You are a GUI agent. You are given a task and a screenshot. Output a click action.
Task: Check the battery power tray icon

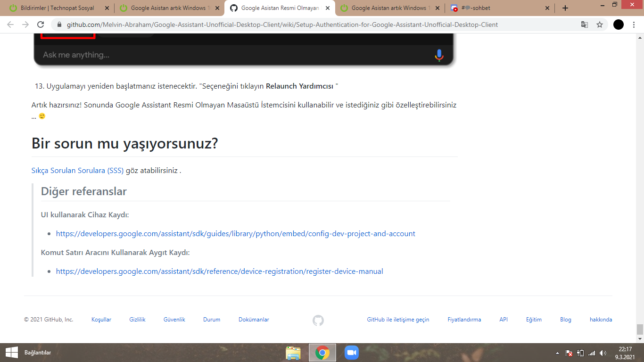pos(580,353)
